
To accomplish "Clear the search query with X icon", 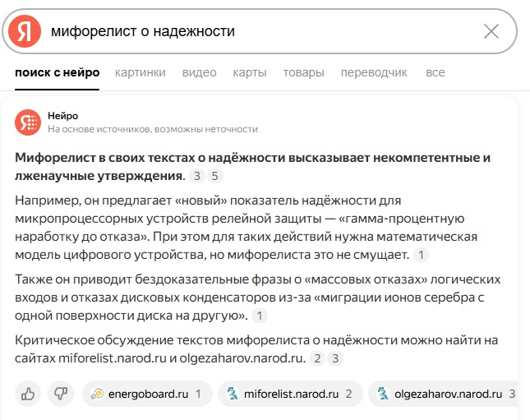I will [x=491, y=31].
